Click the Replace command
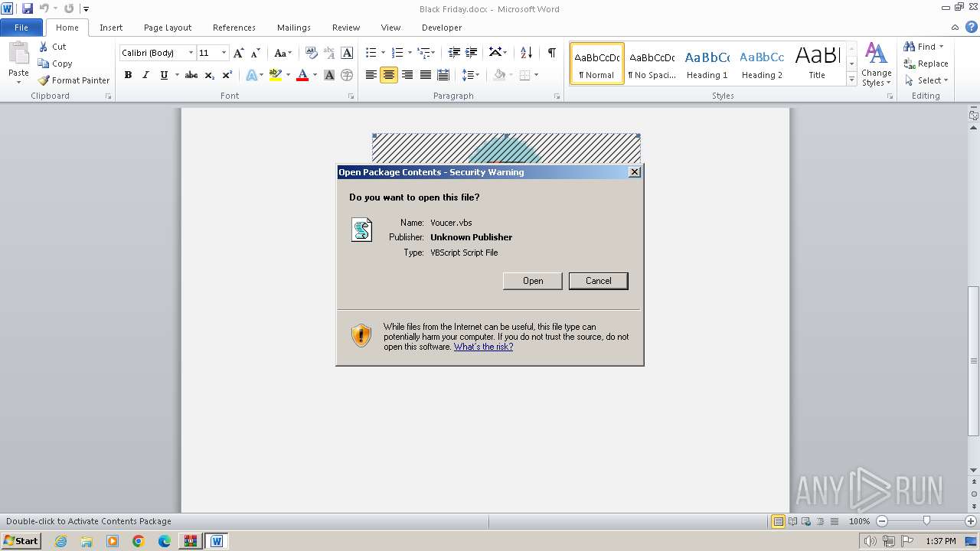The height and width of the screenshot is (551, 980). (926, 64)
